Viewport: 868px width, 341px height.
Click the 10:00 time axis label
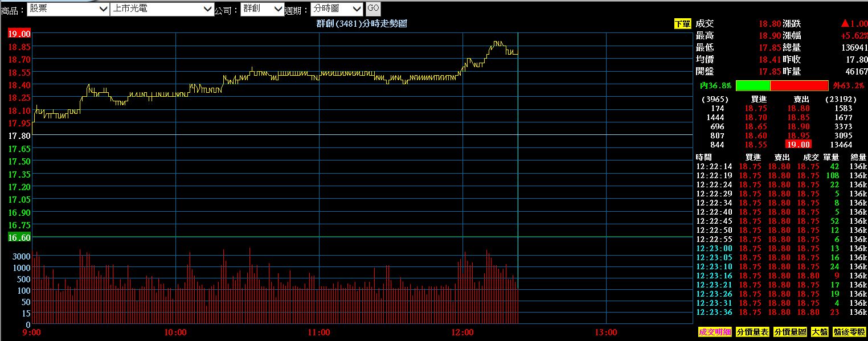[175, 332]
